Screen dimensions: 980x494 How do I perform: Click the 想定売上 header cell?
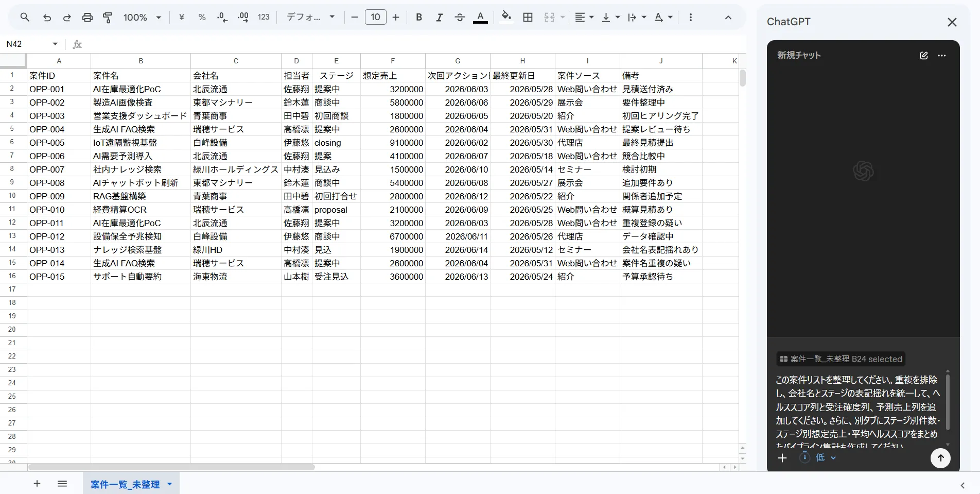tap(393, 76)
